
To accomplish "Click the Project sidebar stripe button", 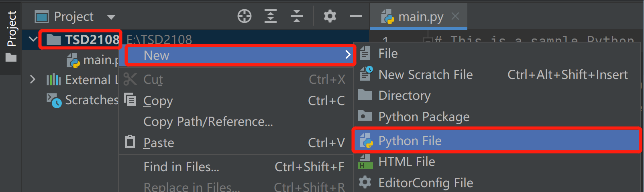I will pos(11,36).
